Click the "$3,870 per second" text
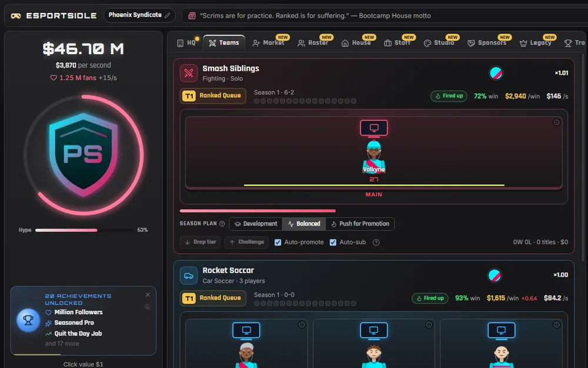Viewport: 588px width, 368px height. click(83, 65)
